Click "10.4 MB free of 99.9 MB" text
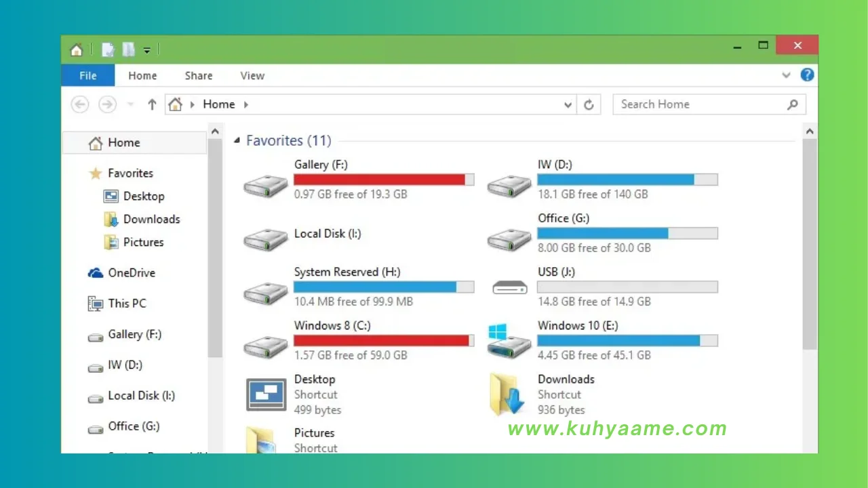This screenshot has height=488, width=868. click(x=353, y=302)
